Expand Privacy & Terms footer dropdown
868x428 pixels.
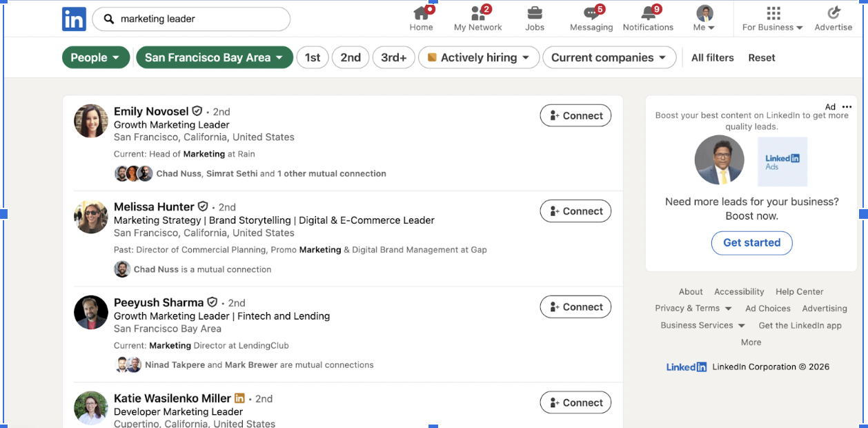coord(695,309)
